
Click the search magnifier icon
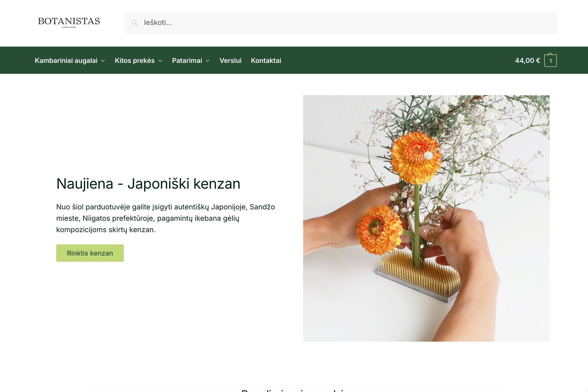pos(135,23)
